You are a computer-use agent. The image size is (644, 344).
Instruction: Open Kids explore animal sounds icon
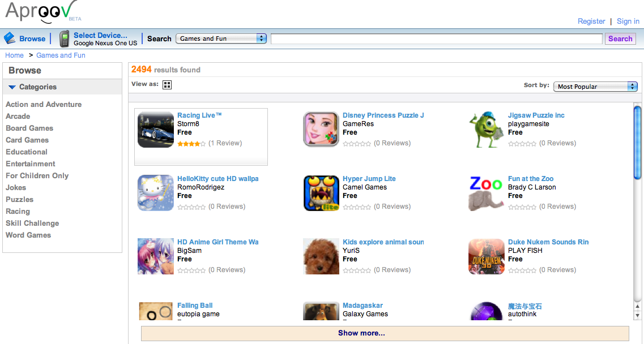[x=321, y=256]
